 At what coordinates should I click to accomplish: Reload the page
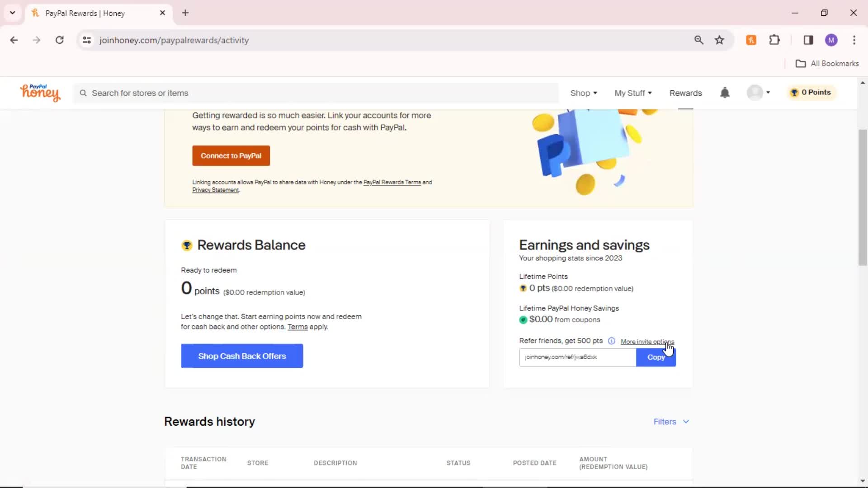coord(59,40)
